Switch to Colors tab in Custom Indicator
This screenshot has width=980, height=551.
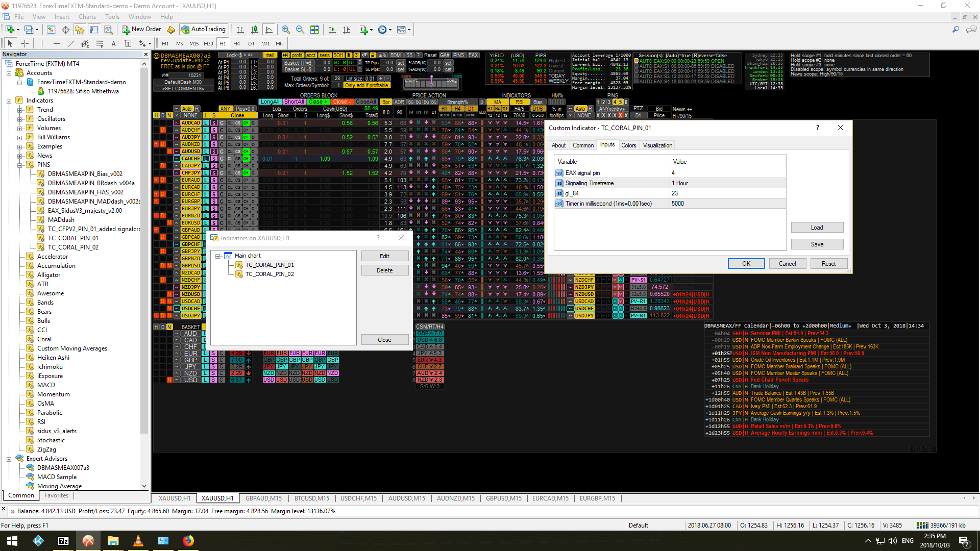(x=628, y=145)
